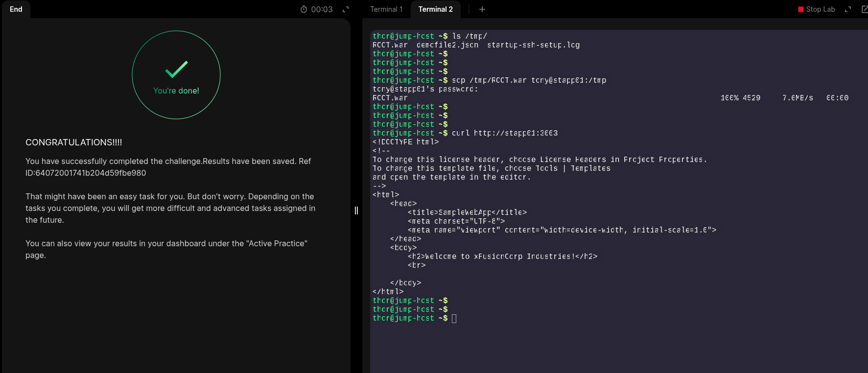Click the terminal cursor at last prompt

pyautogui.click(x=454, y=319)
